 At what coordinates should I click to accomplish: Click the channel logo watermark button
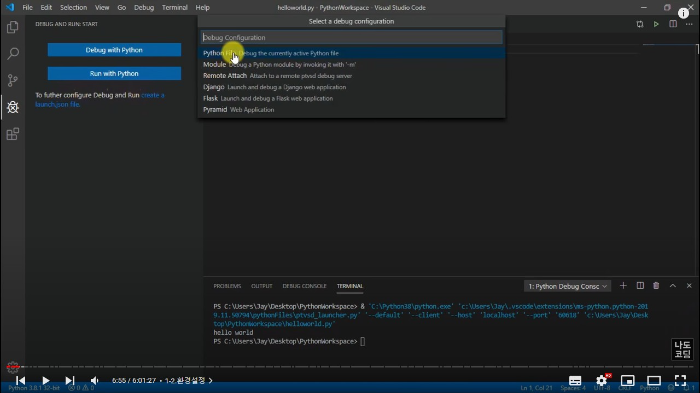[x=682, y=349]
